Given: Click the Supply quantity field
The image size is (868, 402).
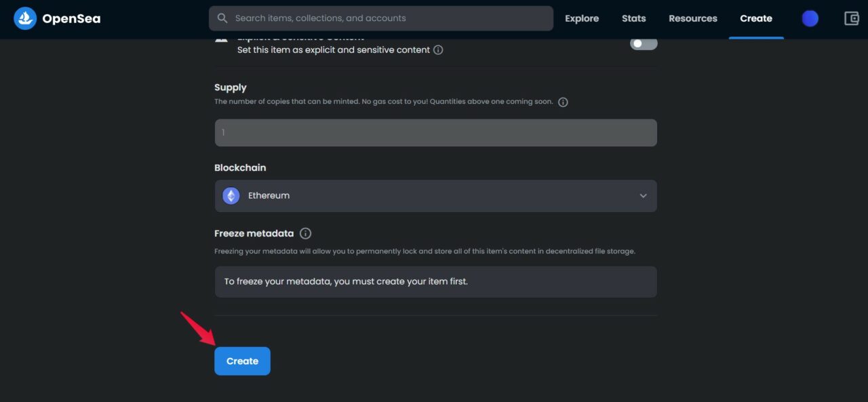Looking at the screenshot, I should coord(435,133).
